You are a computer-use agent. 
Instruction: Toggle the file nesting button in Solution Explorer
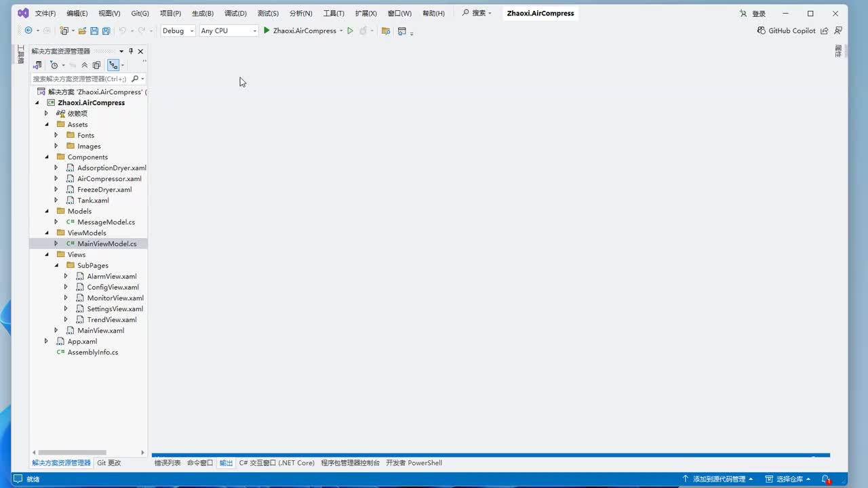pyautogui.click(x=113, y=65)
